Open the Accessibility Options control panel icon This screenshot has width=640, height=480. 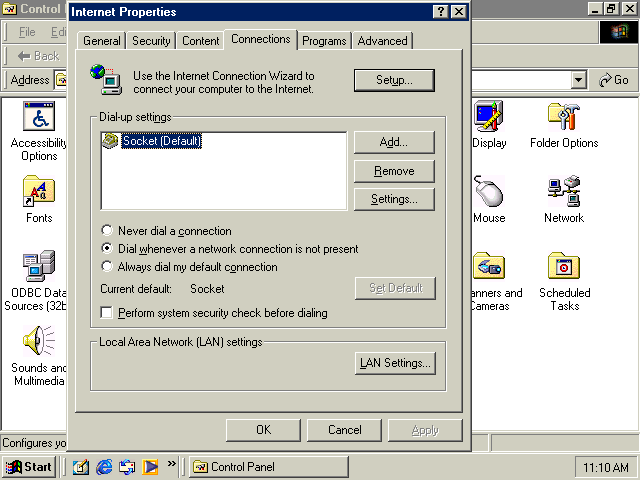39,116
